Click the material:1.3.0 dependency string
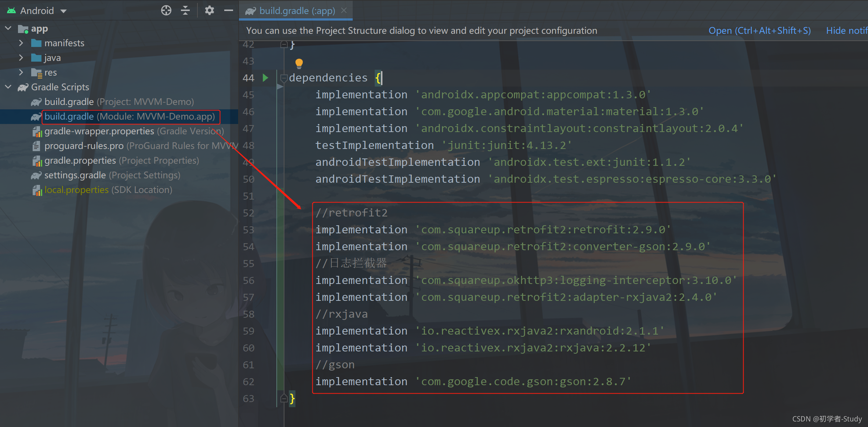The width and height of the screenshot is (868, 427). point(559,112)
